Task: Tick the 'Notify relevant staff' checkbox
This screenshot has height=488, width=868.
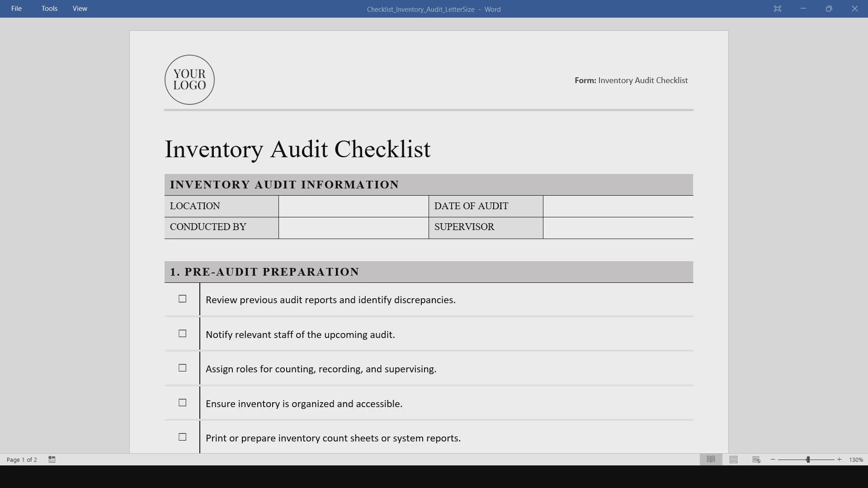Action: click(x=182, y=333)
